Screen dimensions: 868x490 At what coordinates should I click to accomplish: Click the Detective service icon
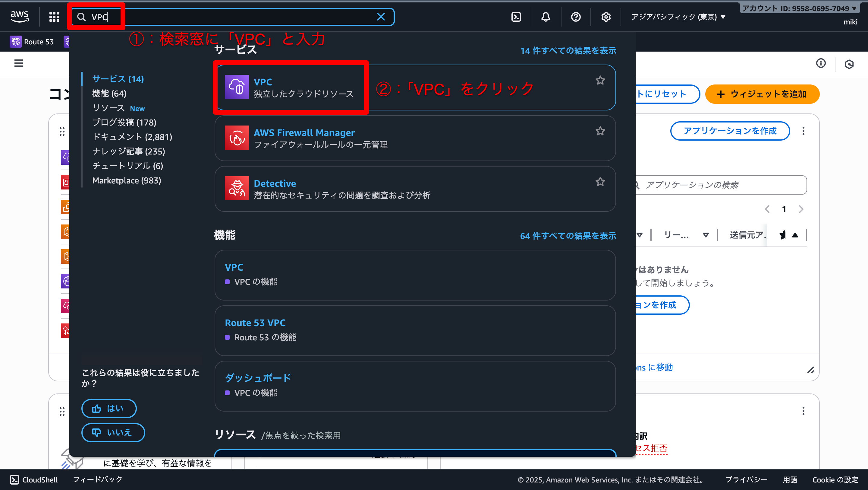(237, 188)
